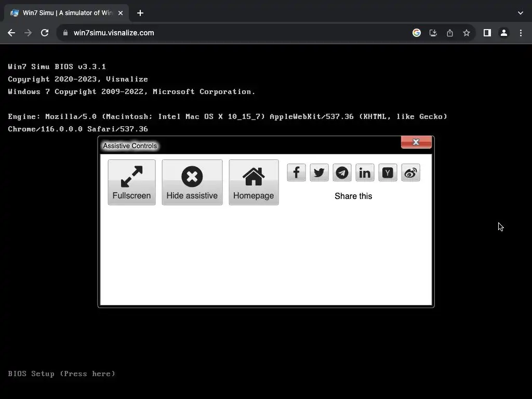Click the Windows 7 Copyright Microsoft Corporation line

click(x=131, y=91)
